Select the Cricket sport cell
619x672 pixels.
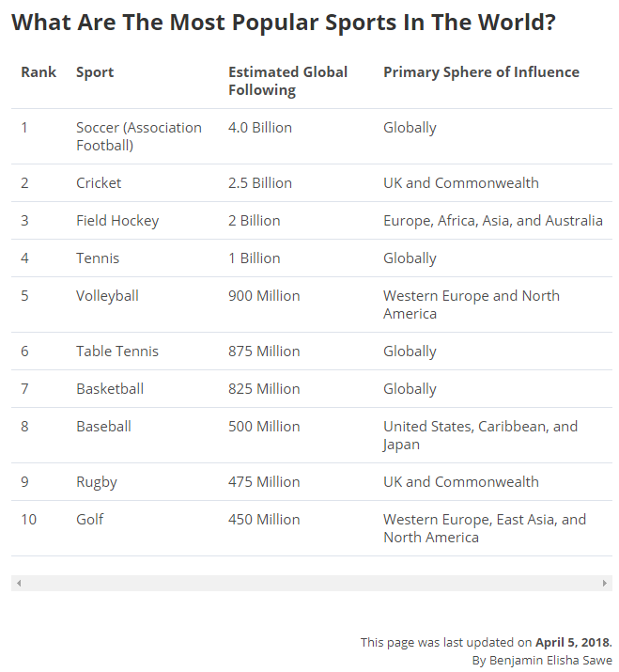click(99, 183)
